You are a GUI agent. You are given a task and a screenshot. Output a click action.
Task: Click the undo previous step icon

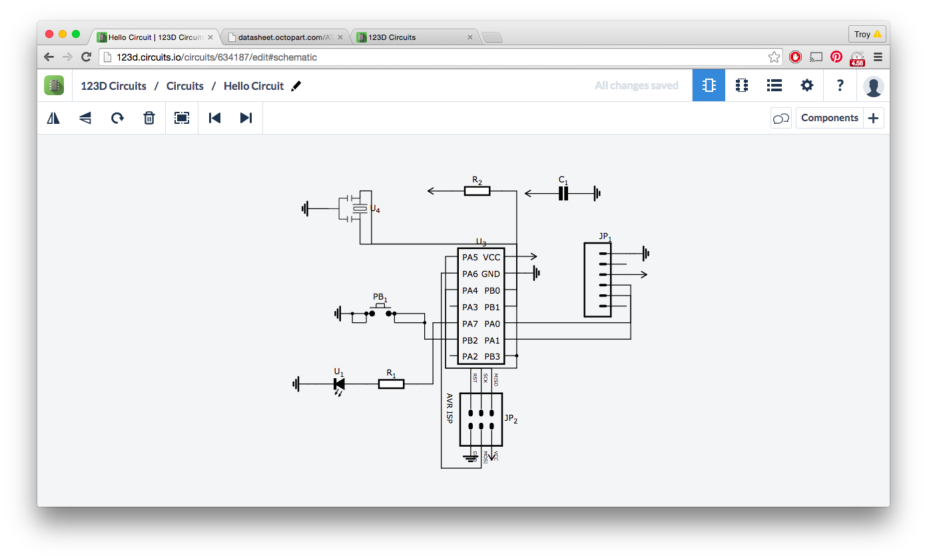pyautogui.click(x=214, y=118)
